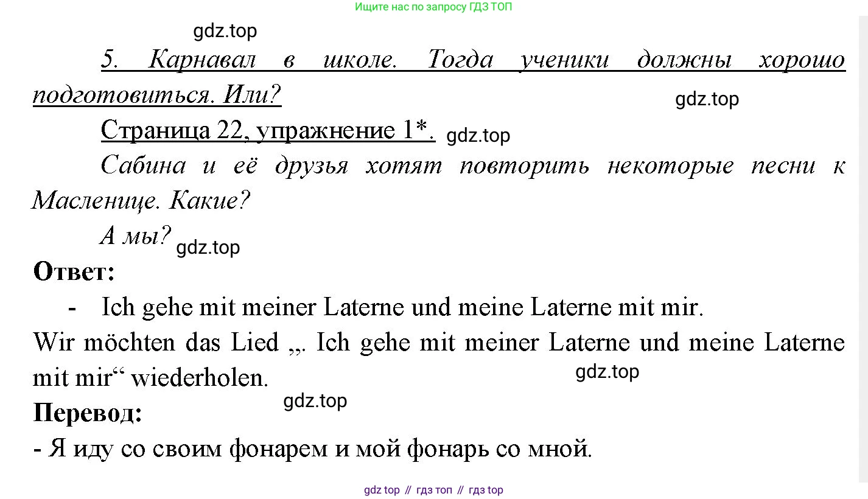Click the bulleted line 'Ich gehe mit meiner Laterne'
This screenshot has width=868, height=499.
pyautogui.click(x=402, y=307)
